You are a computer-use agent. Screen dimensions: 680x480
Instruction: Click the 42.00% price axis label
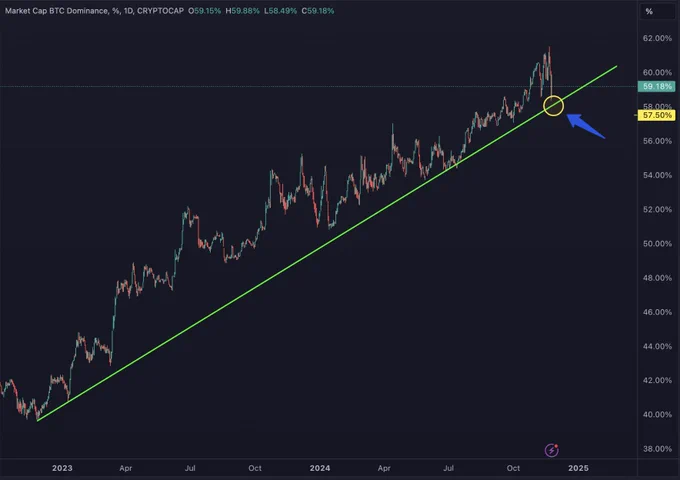click(657, 380)
